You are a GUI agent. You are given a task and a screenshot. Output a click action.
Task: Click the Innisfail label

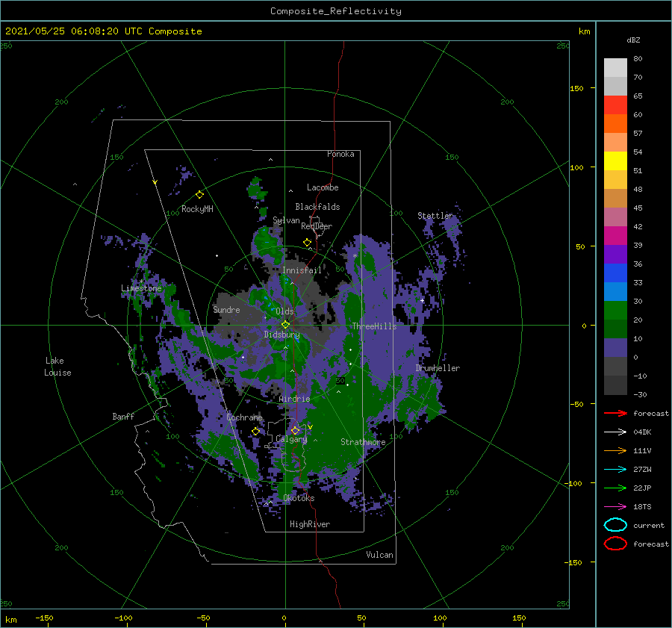click(x=302, y=270)
